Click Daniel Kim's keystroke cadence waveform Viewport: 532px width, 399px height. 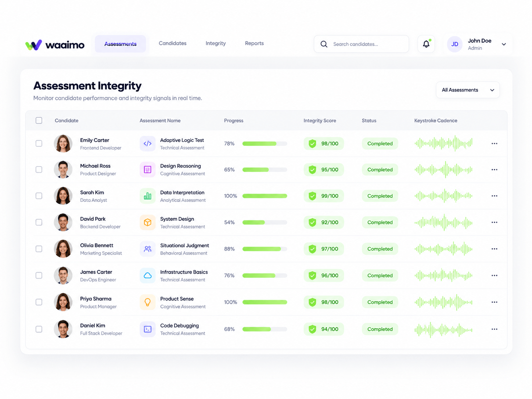443,330
